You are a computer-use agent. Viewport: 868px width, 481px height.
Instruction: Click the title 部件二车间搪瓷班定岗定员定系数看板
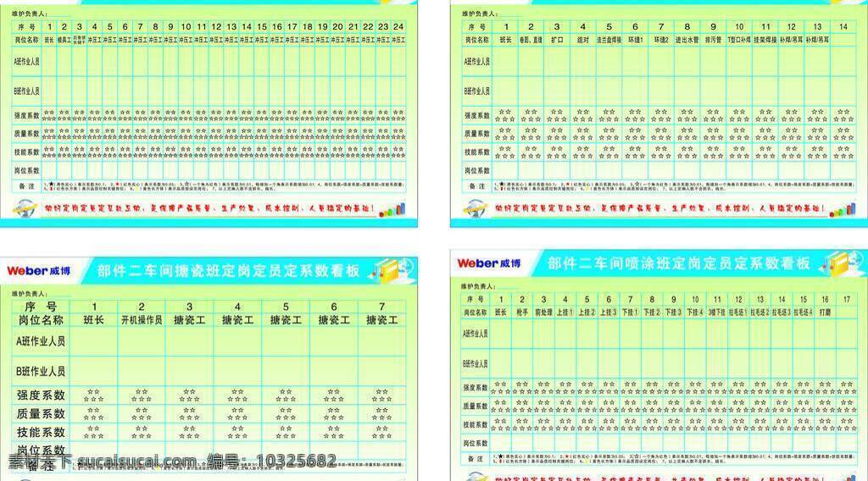click(x=229, y=271)
